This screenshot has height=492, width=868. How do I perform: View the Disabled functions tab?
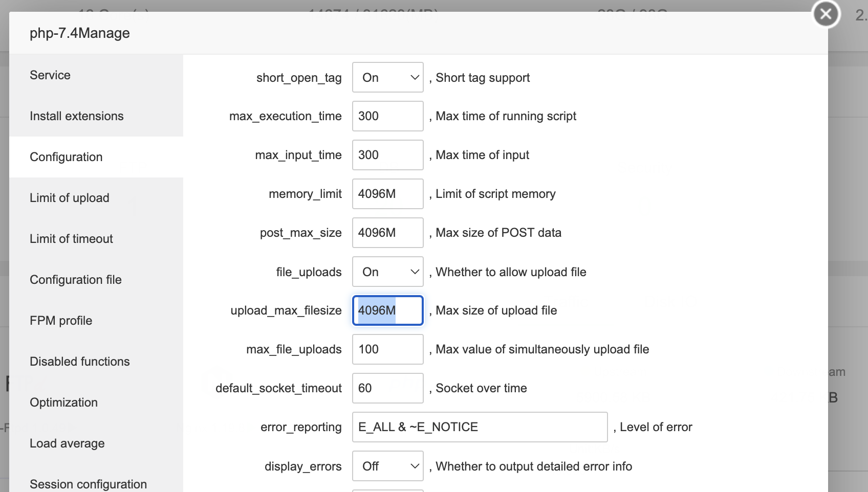(x=80, y=362)
